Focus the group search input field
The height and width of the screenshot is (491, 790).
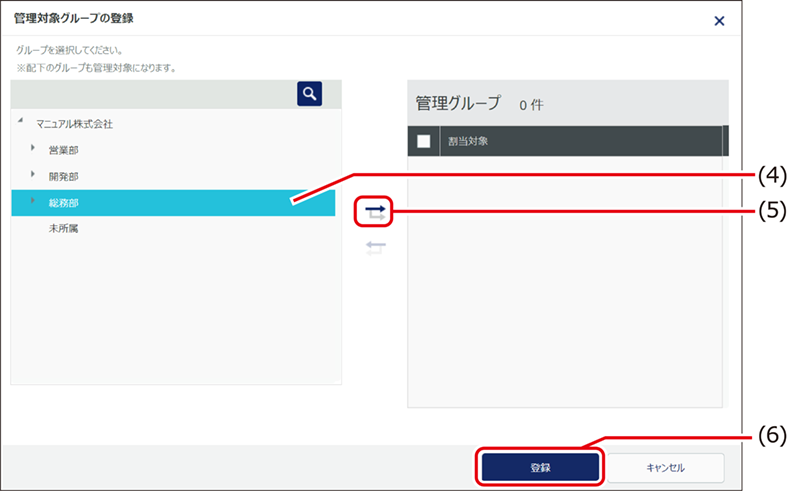(154, 94)
